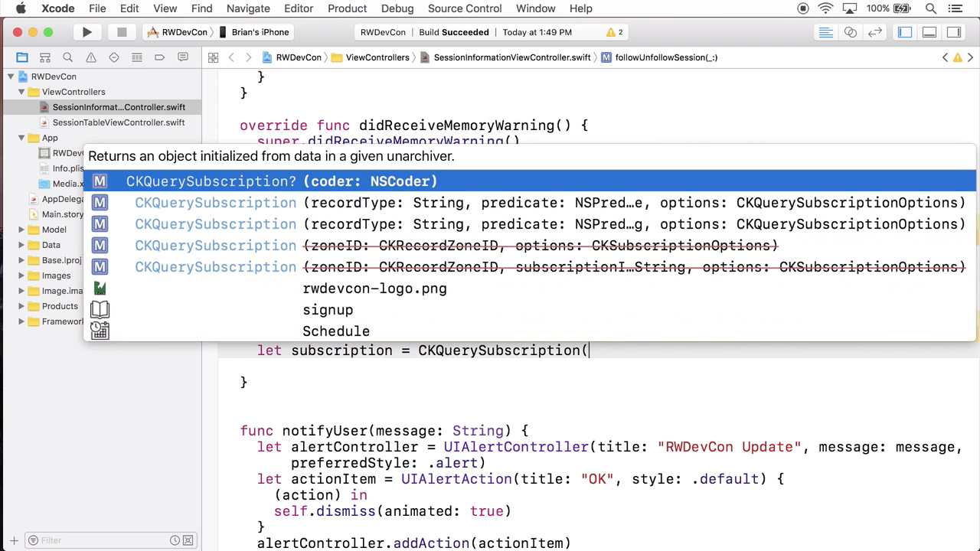Screen dimensions: 980x551
Task: Expand the Model group
Action: coord(21,230)
